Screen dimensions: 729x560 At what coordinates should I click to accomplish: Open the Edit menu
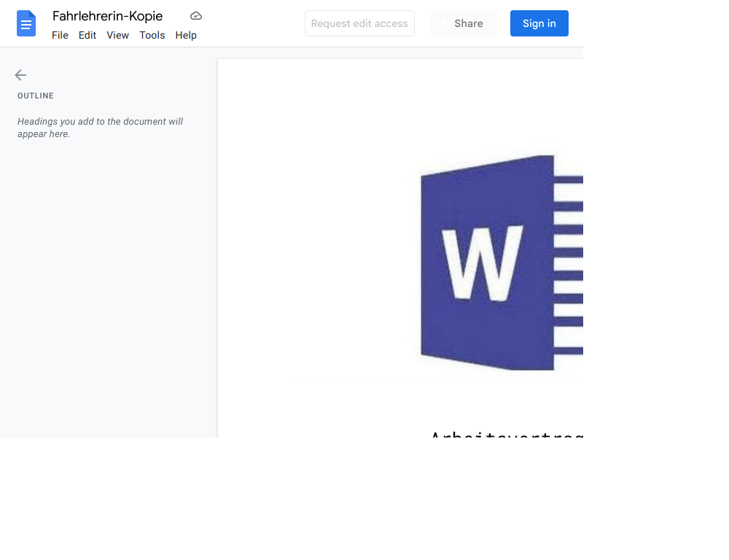pyautogui.click(x=87, y=35)
